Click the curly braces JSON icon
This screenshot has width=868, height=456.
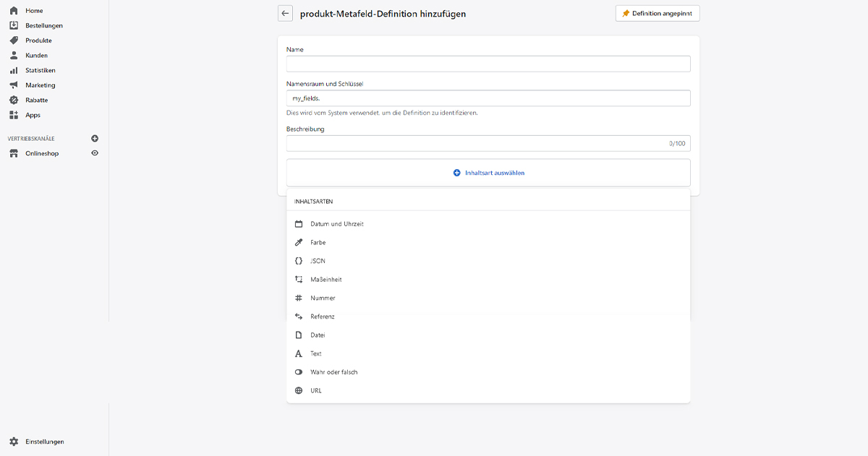coord(299,261)
